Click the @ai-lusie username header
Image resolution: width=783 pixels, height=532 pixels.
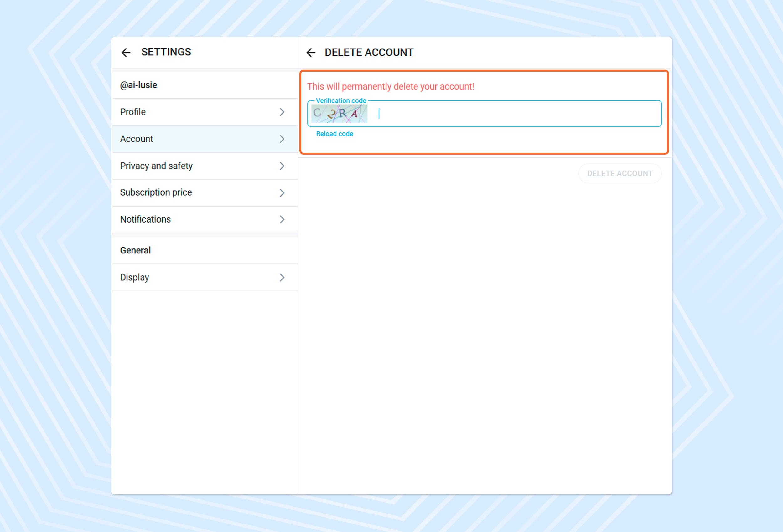(x=138, y=85)
